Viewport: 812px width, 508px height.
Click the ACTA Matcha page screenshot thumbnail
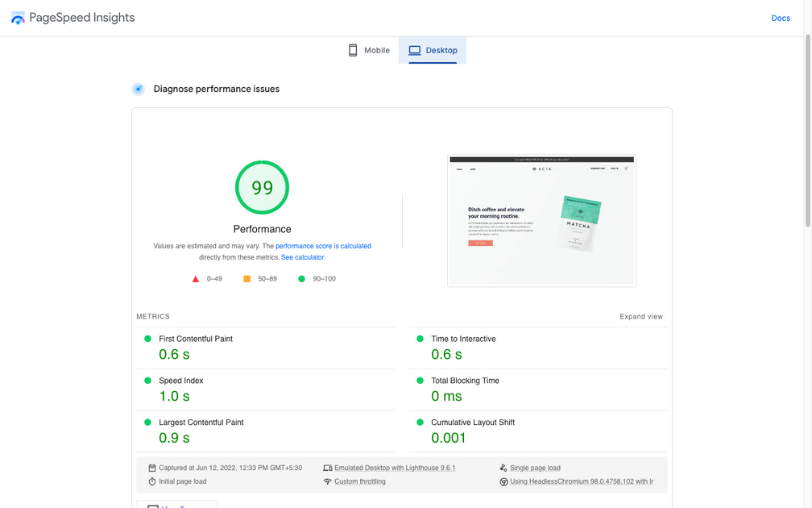pos(541,221)
